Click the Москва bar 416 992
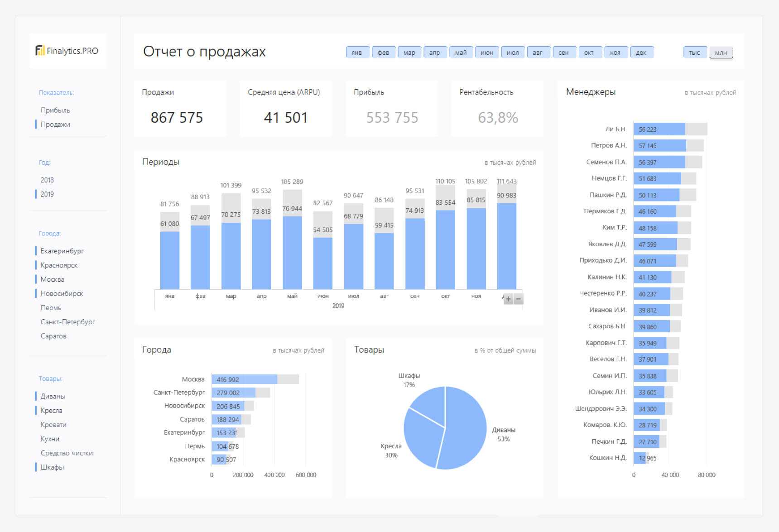779x532 pixels. click(244, 379)
